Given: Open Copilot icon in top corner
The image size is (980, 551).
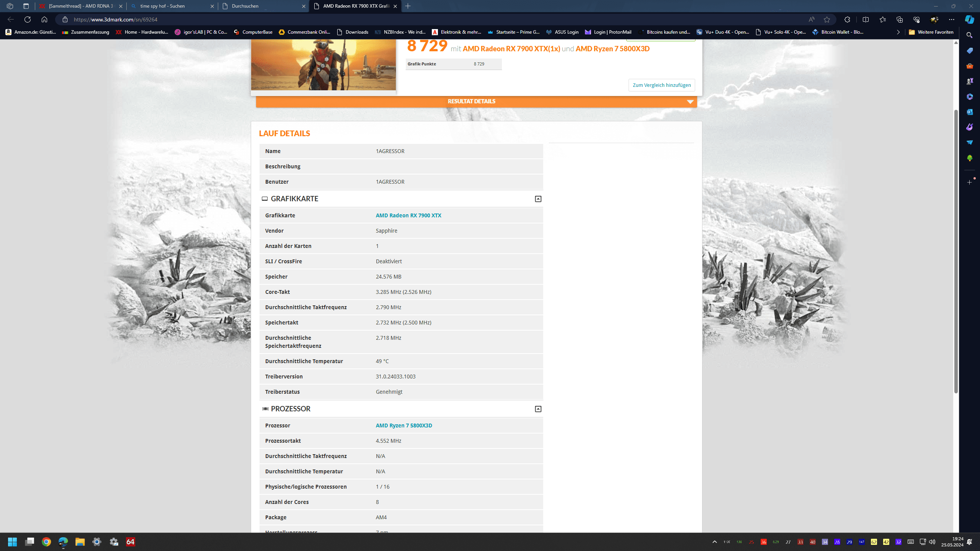Looking at the screenshot, I should coord(969,20).
